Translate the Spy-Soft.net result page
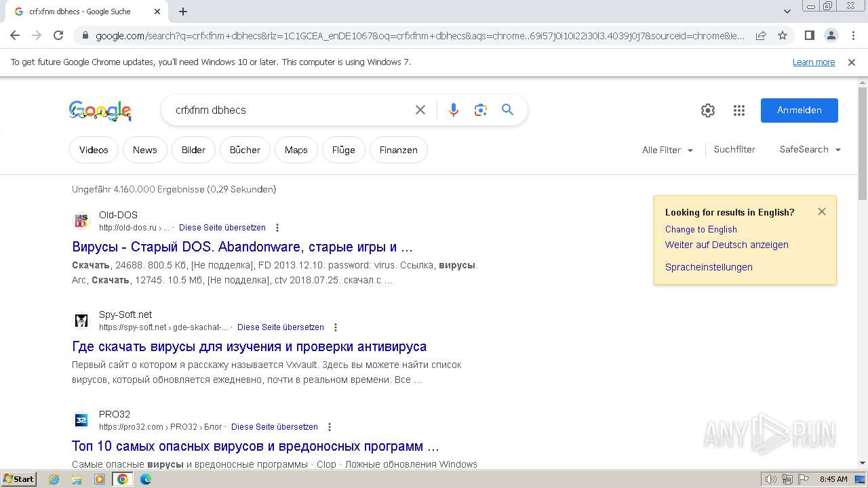This screenshot has width=868, height=488. pos(281,327)
